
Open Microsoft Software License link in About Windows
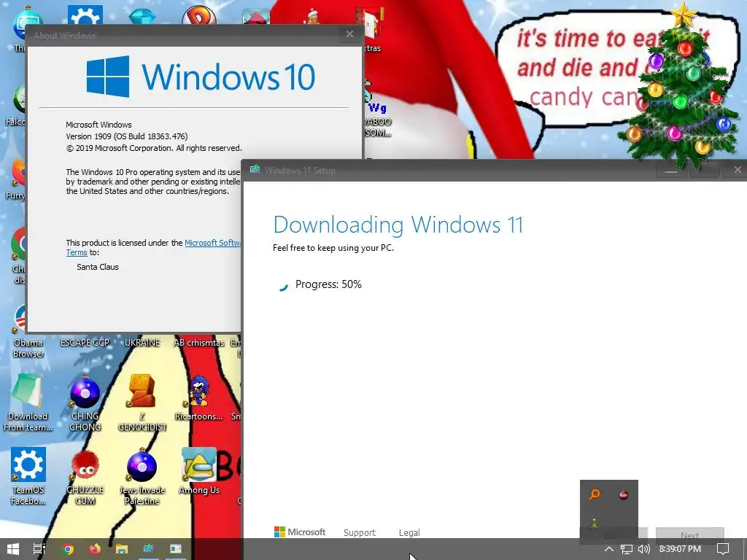click(x=212, y=243)
